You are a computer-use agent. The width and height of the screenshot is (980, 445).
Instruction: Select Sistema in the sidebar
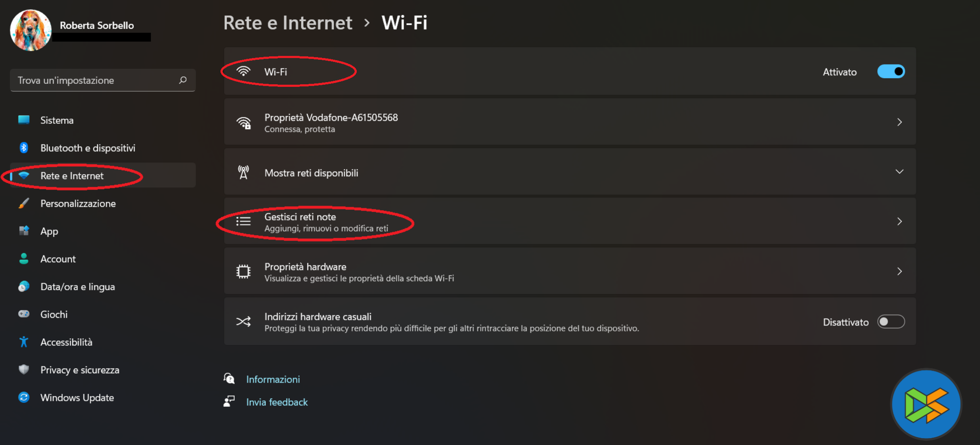[x=57, y=120]
